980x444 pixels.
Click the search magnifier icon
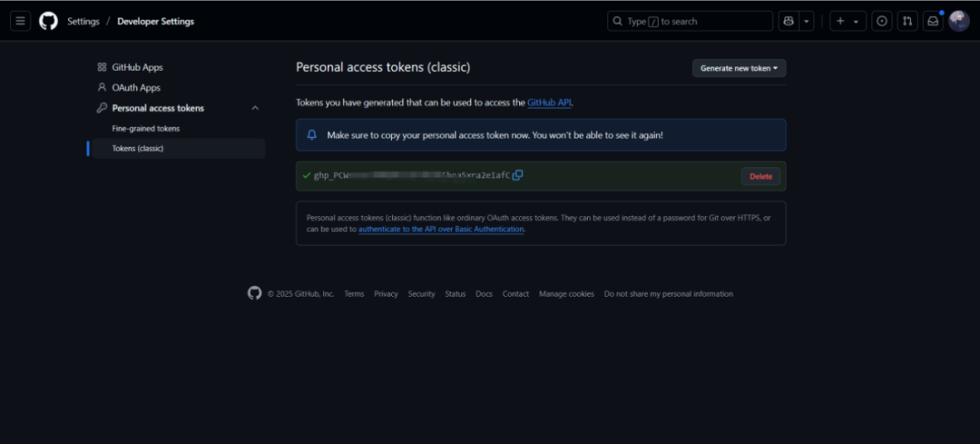[x=618, y=21]
